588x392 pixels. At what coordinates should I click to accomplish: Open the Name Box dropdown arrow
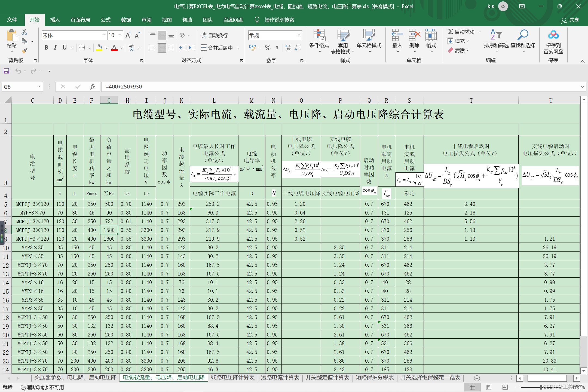point(39,87)
